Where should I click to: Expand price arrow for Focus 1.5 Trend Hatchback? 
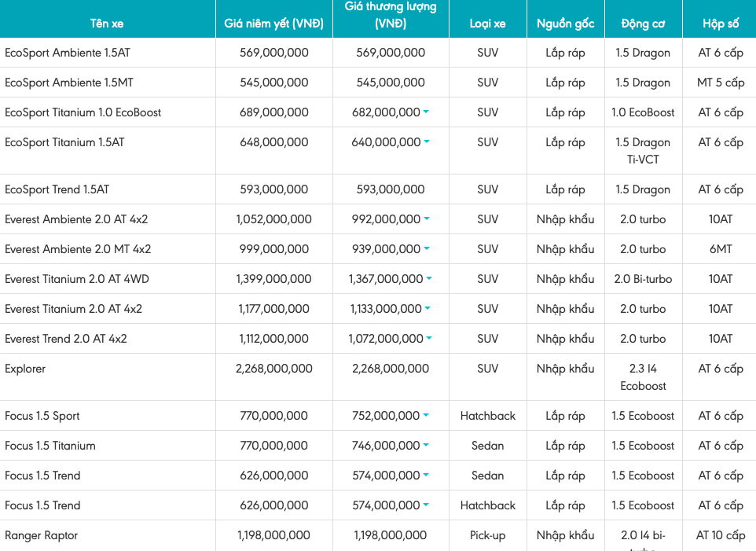tap(426, 505)
